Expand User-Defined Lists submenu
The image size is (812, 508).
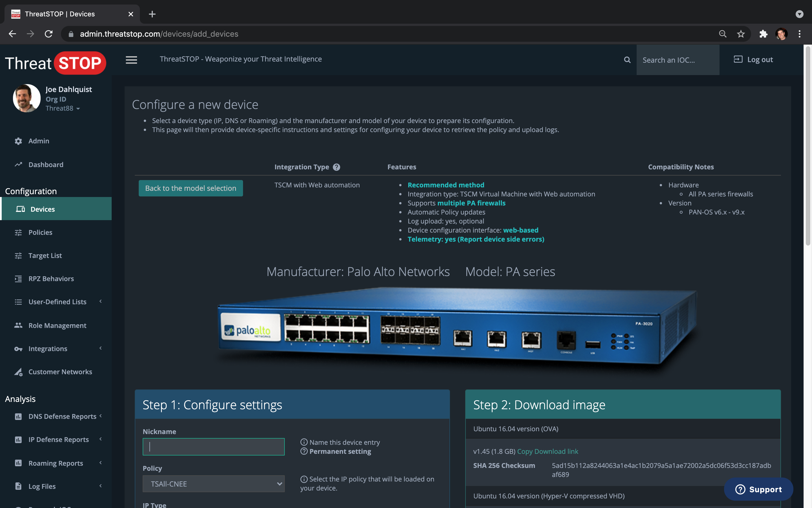[101, 301]
